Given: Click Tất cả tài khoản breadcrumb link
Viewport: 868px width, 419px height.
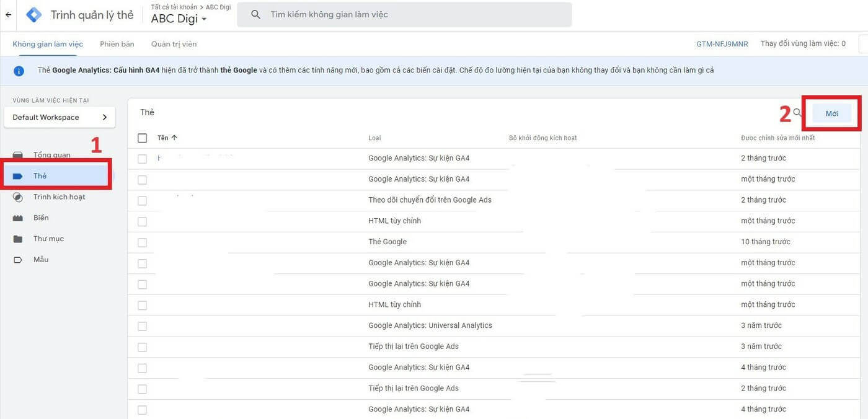Looking at the screenshot, I should click(x=174, y=7).
